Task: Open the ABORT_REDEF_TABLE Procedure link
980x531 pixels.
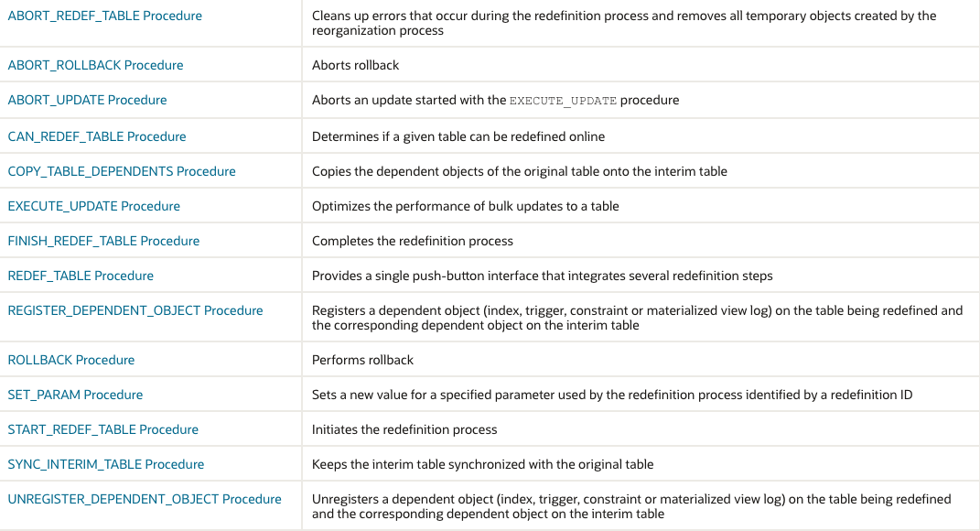Action: coord(104,16)
